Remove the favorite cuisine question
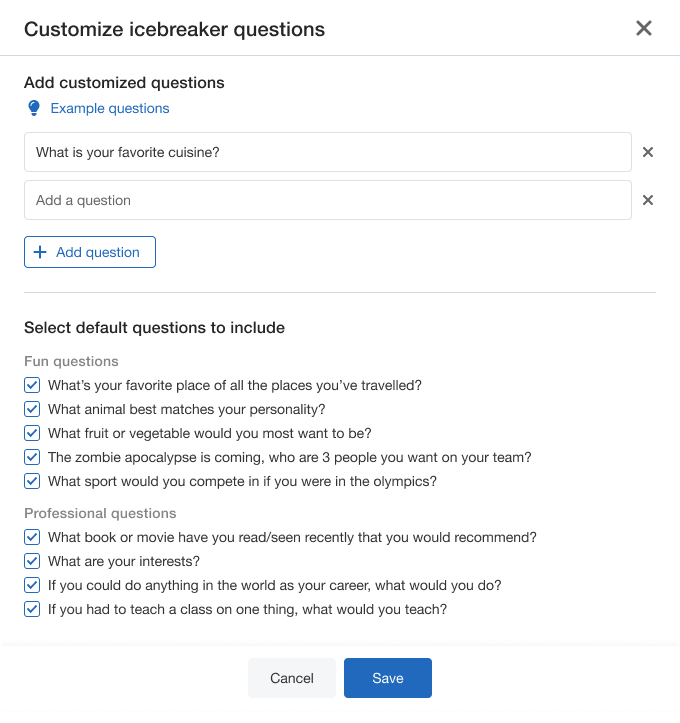 pos(648,152)
